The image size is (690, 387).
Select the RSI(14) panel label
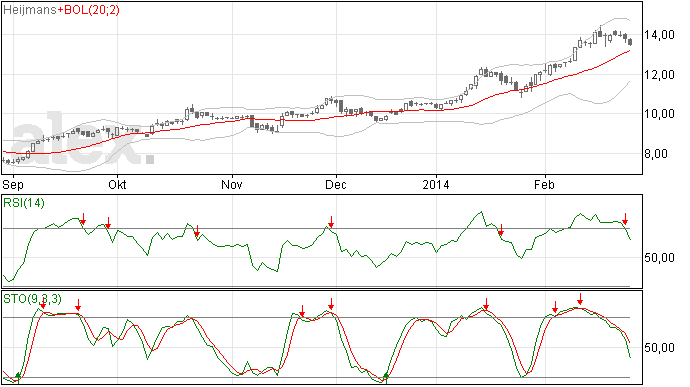[24, 203]
